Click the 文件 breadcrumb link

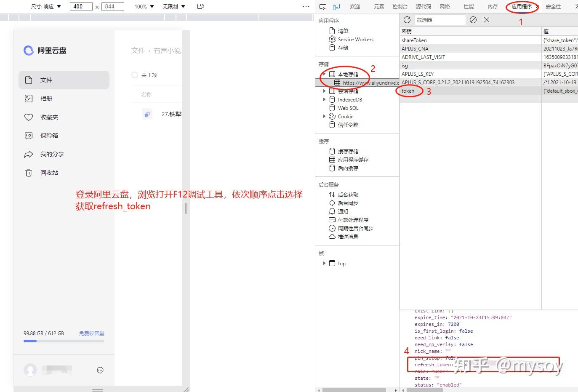138,51
